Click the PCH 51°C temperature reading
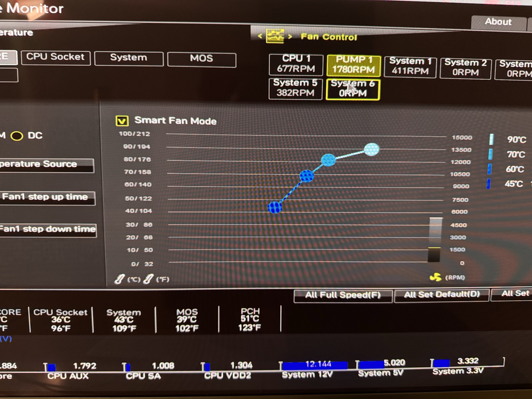532x399 pixels. click(x=250, y=319)
